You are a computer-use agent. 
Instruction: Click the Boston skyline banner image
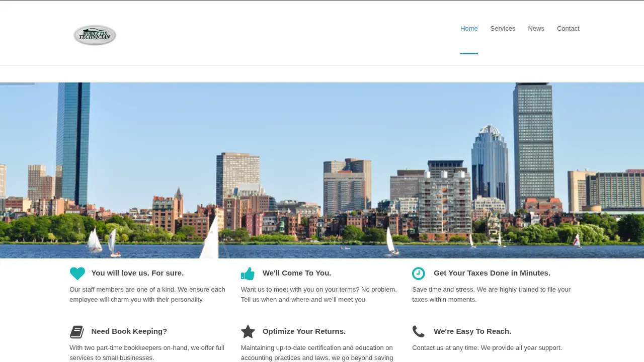(x=322, y=170)
